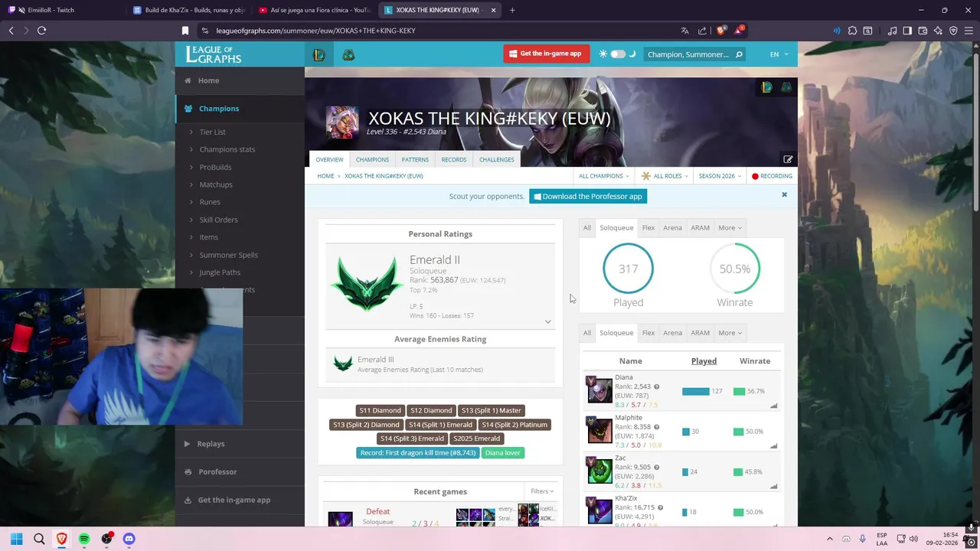Open the More dropdown in lower queue tabs
The height and width of the screenshot is (551, 980).
click(x=730, y=333)
